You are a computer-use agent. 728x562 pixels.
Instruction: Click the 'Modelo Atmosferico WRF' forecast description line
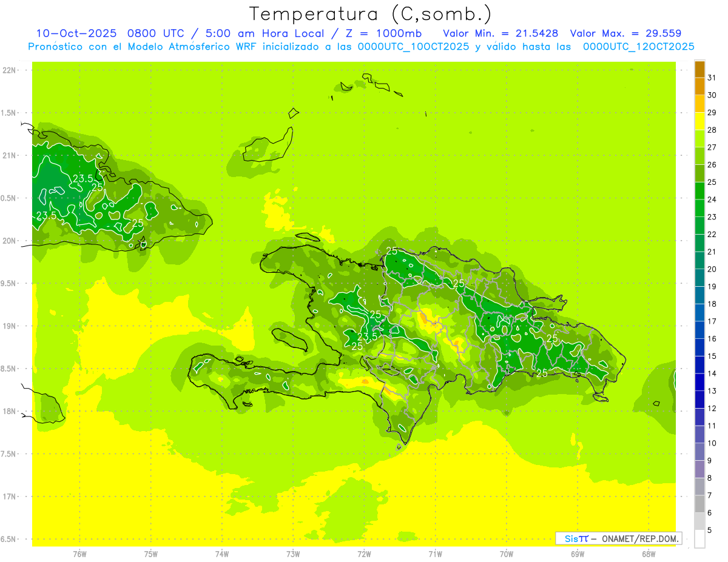coord(361,47)
